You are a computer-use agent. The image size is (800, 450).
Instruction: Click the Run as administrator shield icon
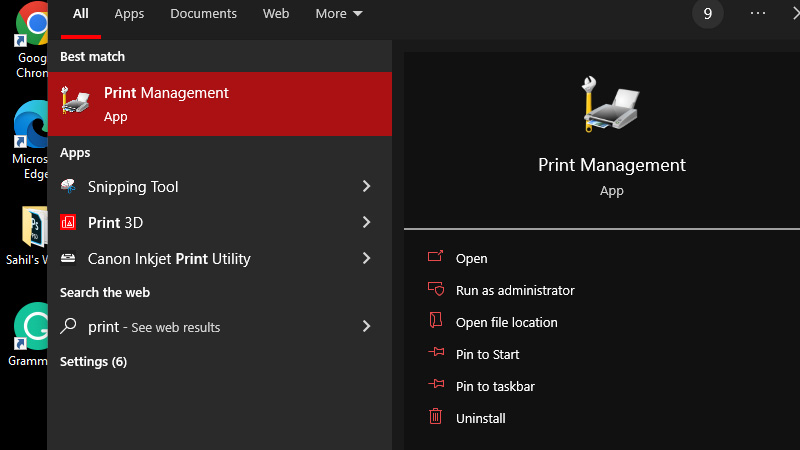436,289
